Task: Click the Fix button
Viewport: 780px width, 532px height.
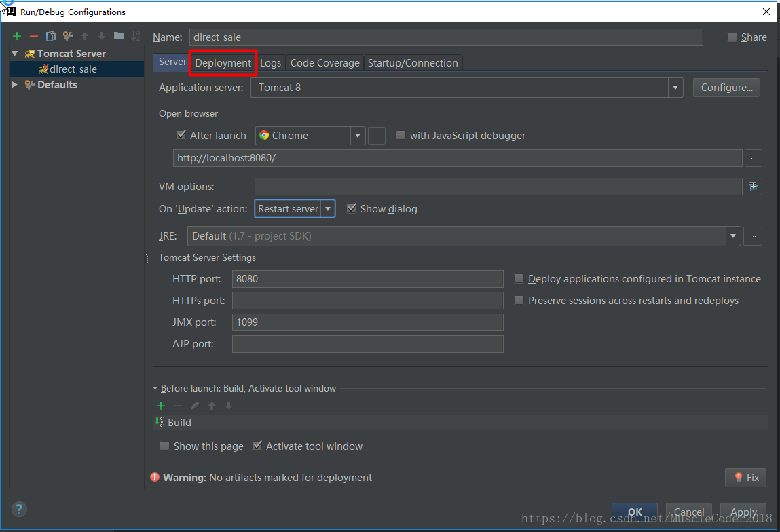Action: point(745,477)
